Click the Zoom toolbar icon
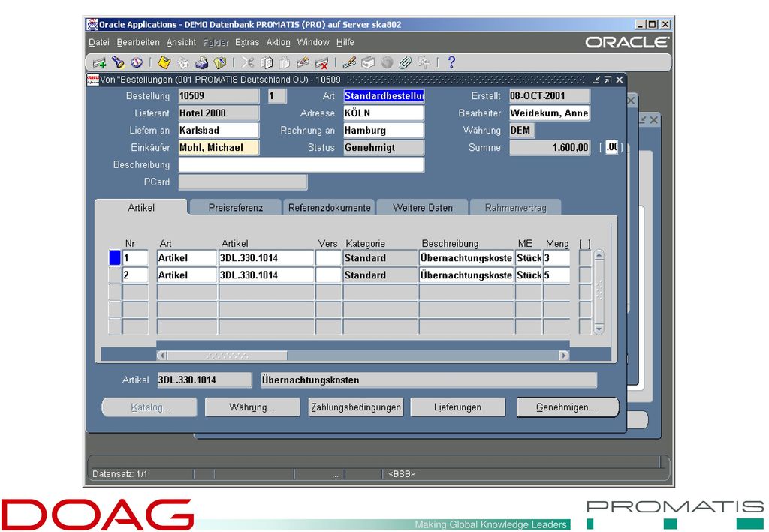Viewport: 769px width, 532px height. (368, 62)
